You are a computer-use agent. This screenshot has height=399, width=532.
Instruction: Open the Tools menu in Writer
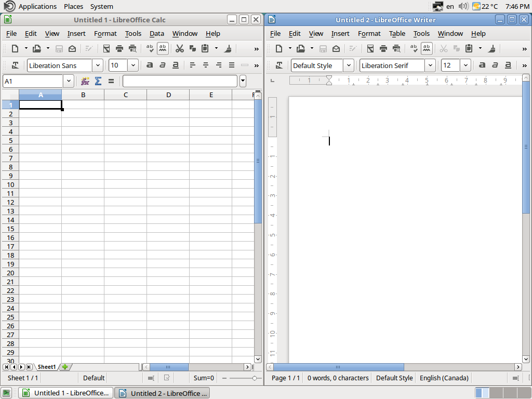click(421, 34)
